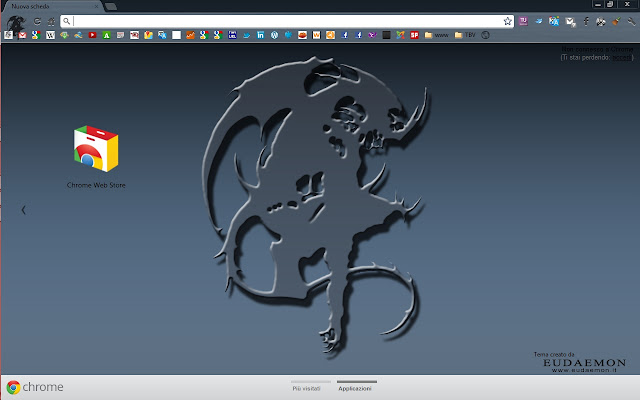
Task: Go to the previous page with the left arrow
Action: pyautogui.click(x=23, y=210)
